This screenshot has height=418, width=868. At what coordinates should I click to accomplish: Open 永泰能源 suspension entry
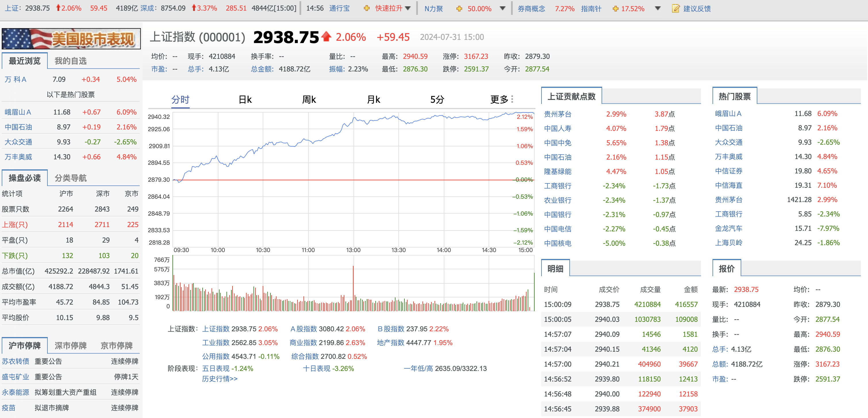click(16, 392)
